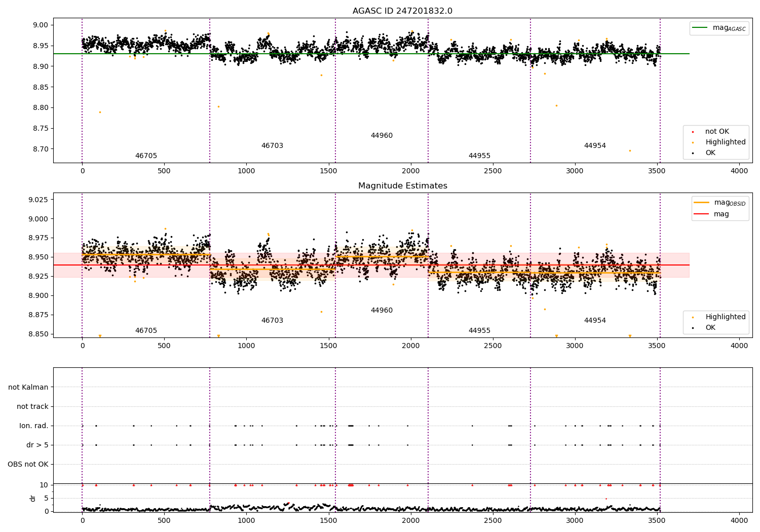The height and width of the screenshot is (532, 760).
Task: Click 'Highlighted' legend entry in top plot
Action: tap(719, 142)
